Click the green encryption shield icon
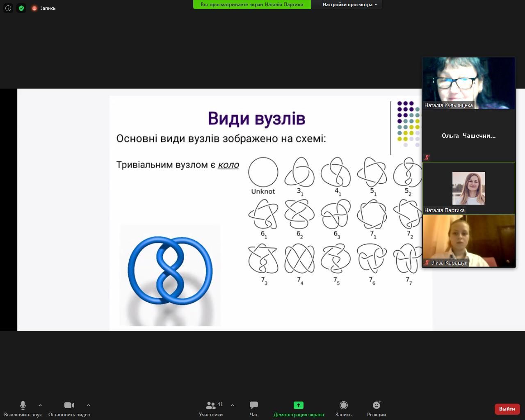The height and width of the screenshot is (420, 525). pyautogui.click(x=21, y=8)
